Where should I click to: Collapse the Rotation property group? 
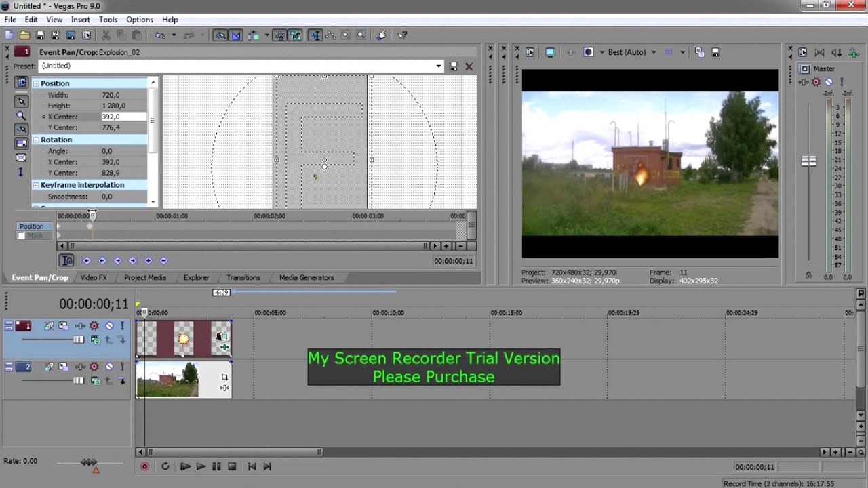[x=36, y=140]
